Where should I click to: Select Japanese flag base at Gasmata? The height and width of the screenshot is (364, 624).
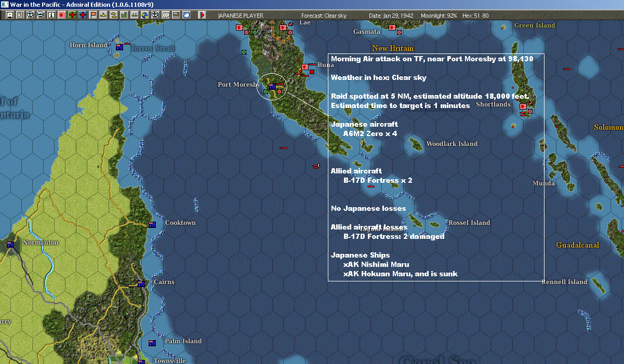point(392,27)
